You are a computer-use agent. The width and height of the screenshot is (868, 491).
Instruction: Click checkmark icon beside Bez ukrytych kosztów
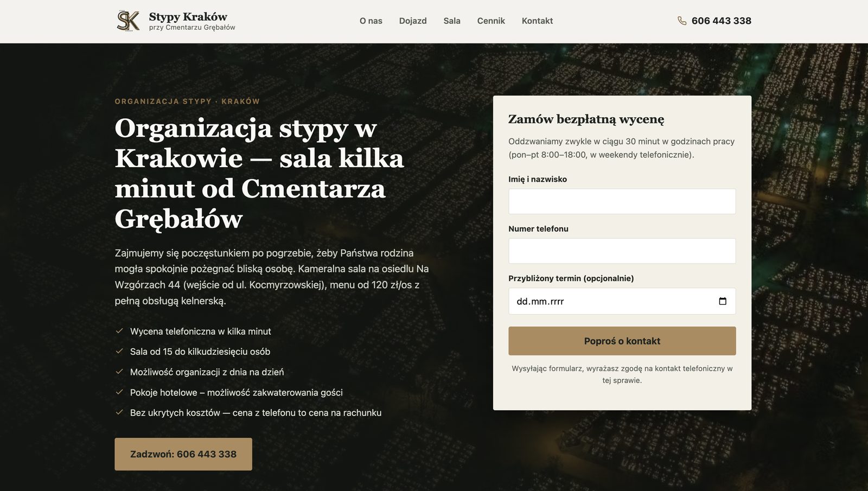(119, 412)
